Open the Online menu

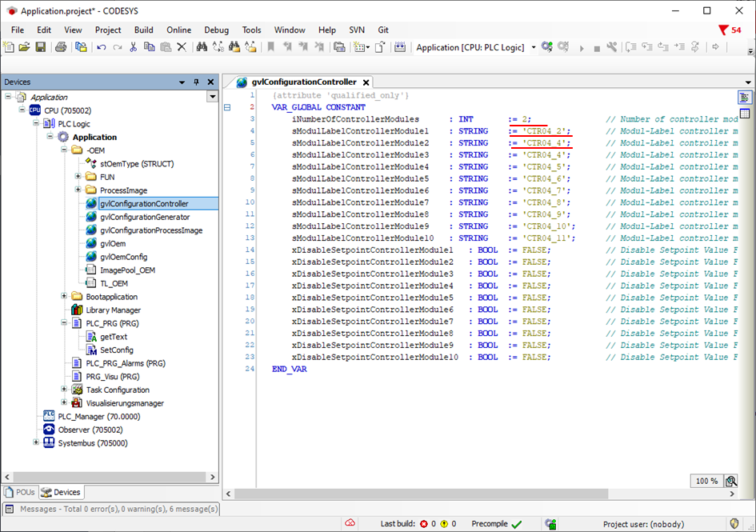coord(178,30)
